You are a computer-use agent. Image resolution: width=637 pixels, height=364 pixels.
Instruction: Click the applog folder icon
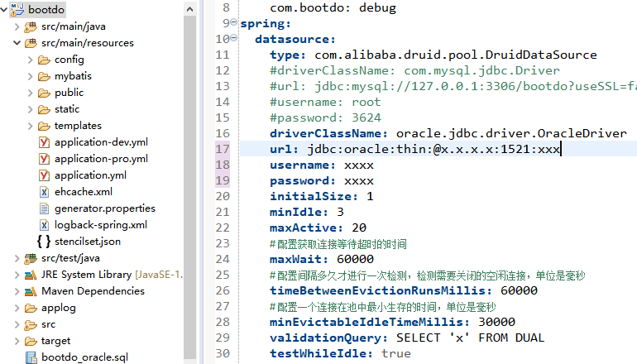click(x=31, y=309)
